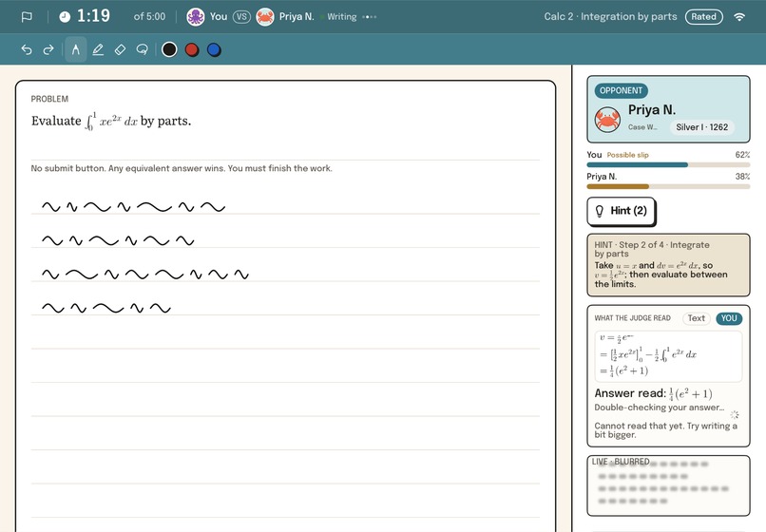Click Calc 2 · Integration by parts title
Image resolution: width=766 pixels, height=532 pixels.
611,16
